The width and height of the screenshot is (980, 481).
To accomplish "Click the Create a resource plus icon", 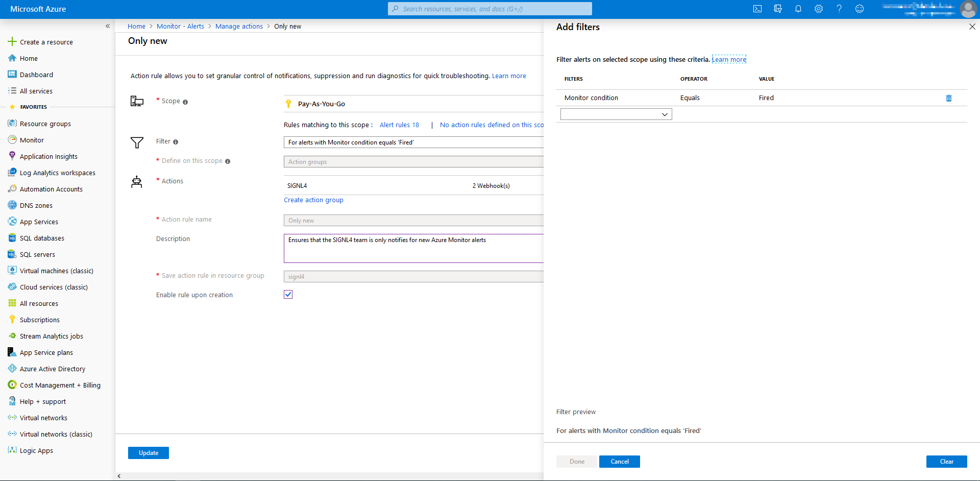I will pos(12,41).
